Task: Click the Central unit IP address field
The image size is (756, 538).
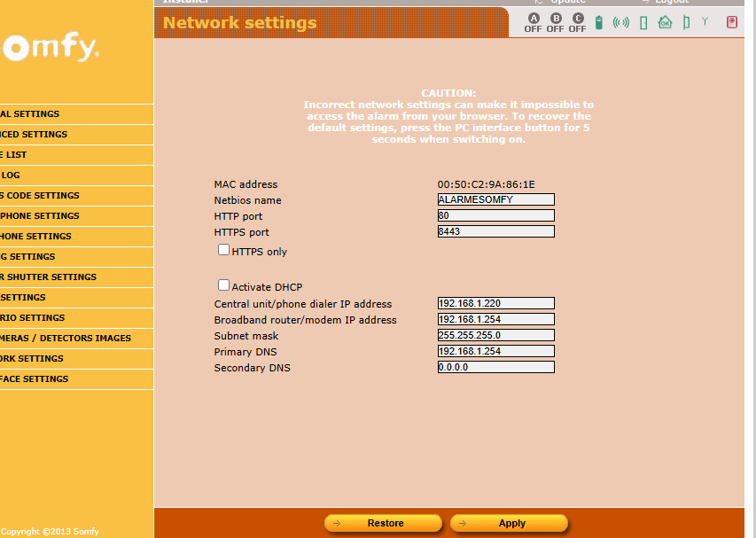Action: click(x=495, y=303)
